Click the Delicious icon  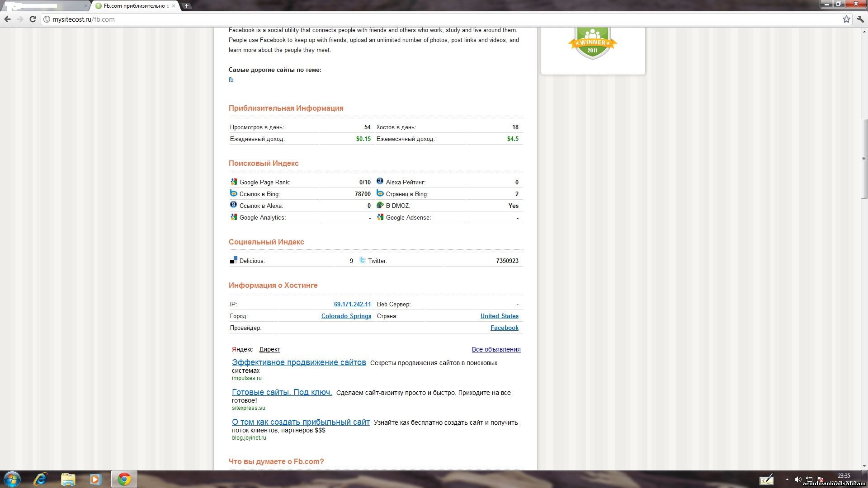(234, 260)
